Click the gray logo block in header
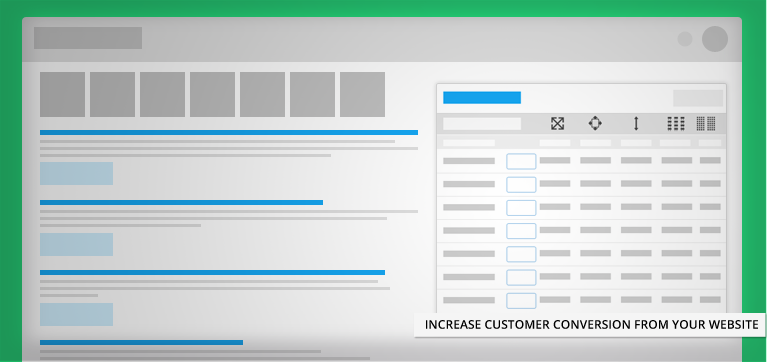The width and height of the screenshot is (767, 362). [x=88, y=38]
